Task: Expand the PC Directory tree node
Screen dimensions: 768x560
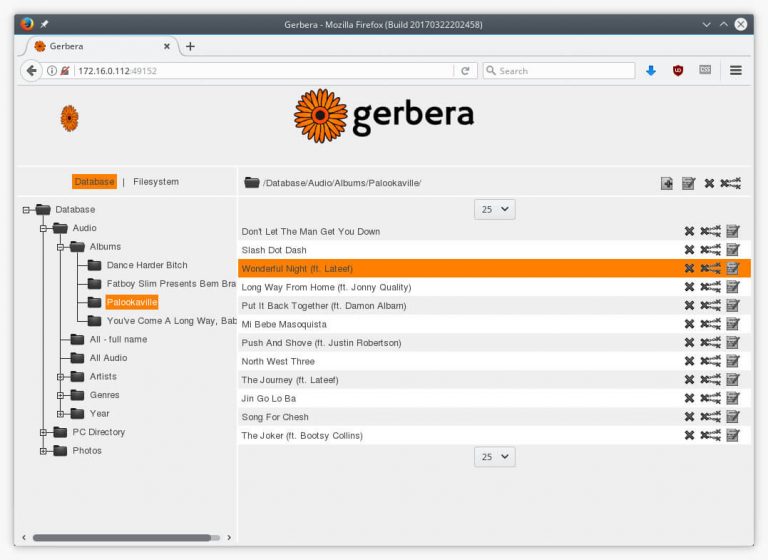Action: 43,432
